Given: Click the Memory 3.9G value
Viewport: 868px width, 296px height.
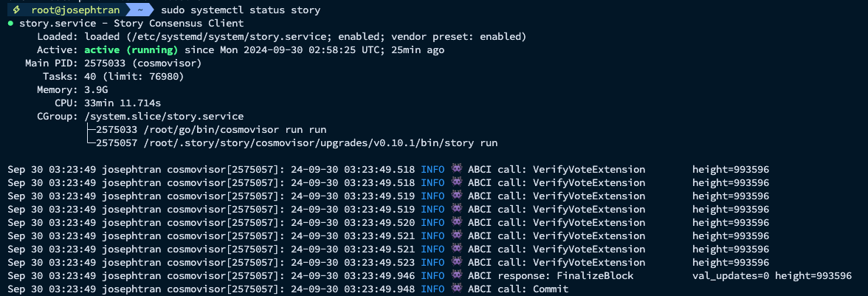Looking at the screenshot, I should click(x=96, y=90).
